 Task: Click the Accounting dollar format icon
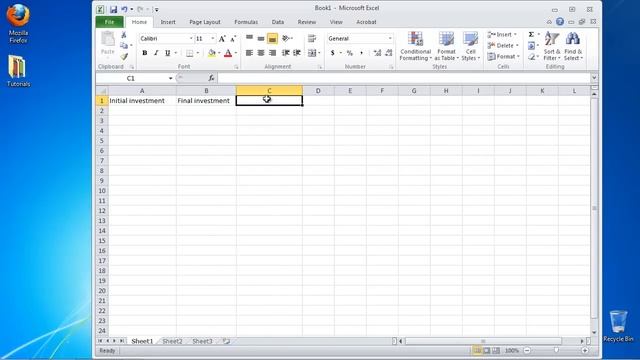pos(333,53)
